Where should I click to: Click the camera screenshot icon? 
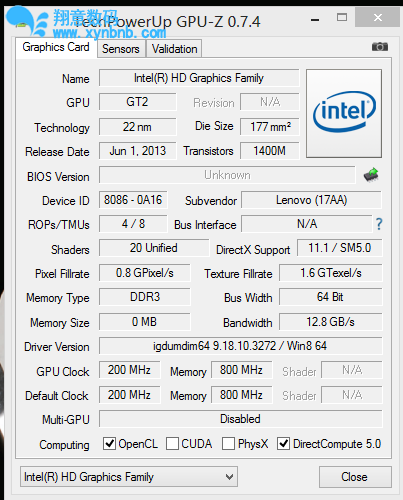coord(380,47)
